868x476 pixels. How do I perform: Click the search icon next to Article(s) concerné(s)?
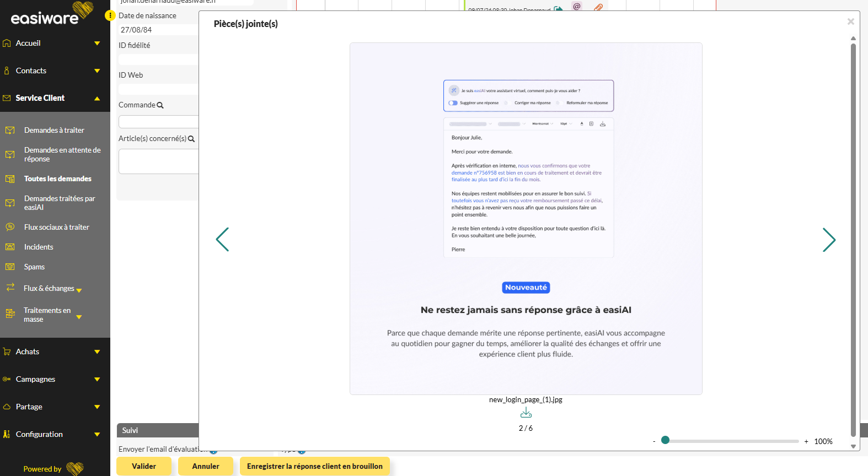pos(191,139)
